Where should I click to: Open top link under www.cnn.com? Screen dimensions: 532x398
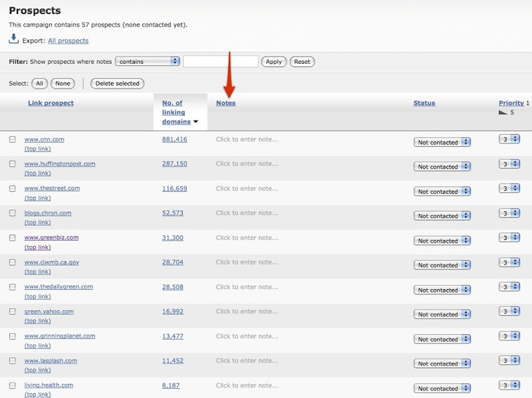coord(37,149)
